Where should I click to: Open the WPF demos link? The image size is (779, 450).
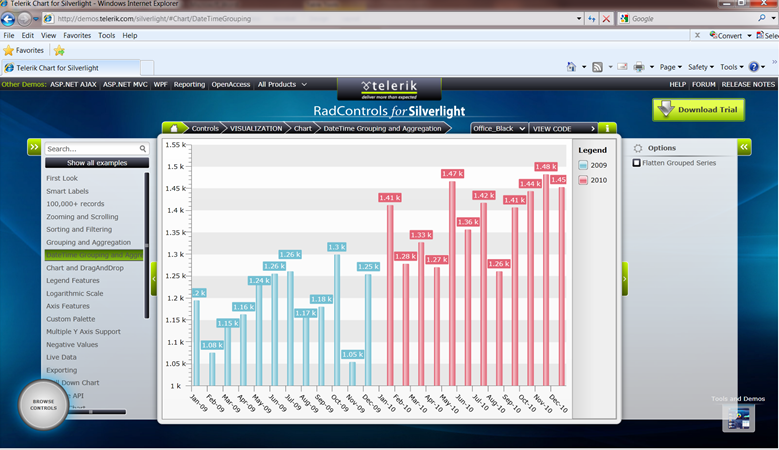160,84
